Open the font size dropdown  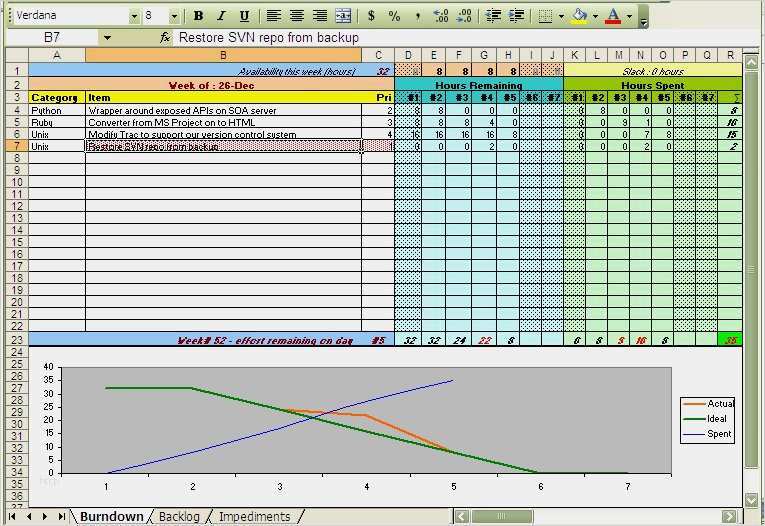click(175, 16)
